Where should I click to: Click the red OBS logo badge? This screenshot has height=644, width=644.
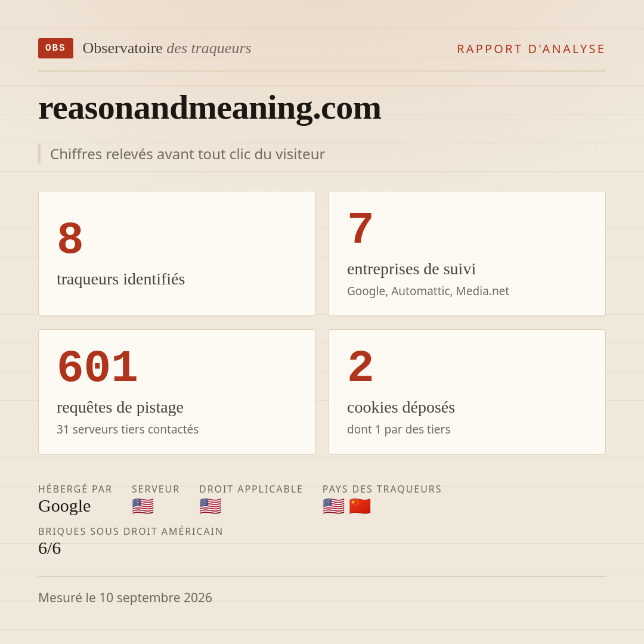coord(56,48)
